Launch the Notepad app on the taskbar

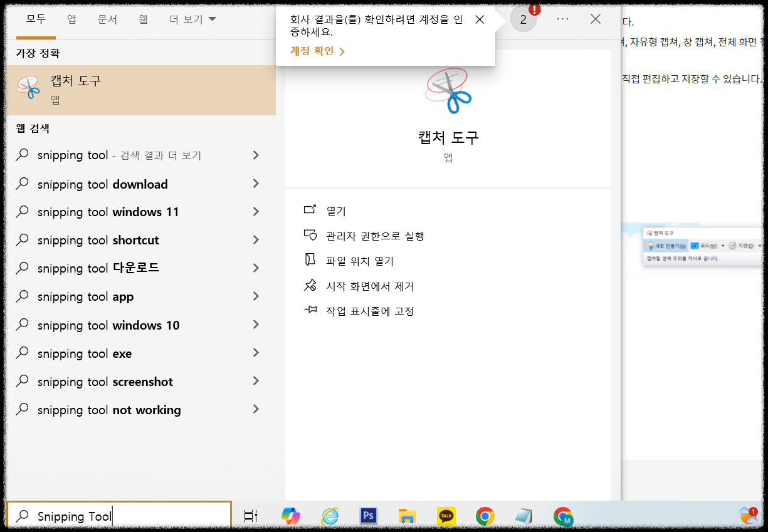(x=523, y=516)
